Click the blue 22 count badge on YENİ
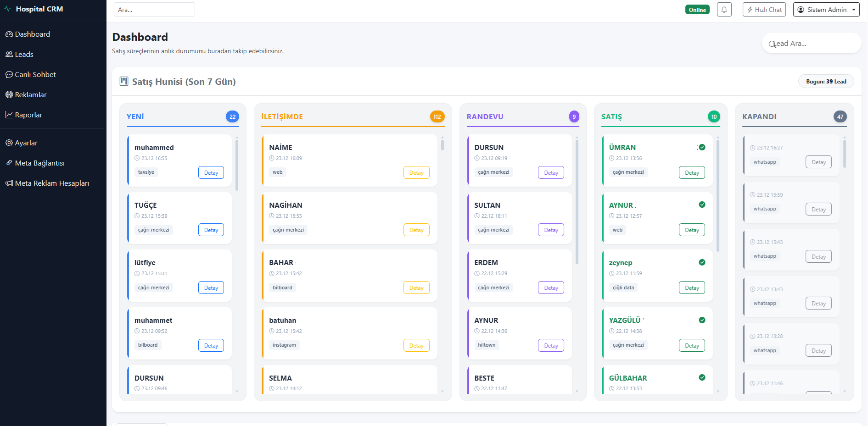868x426 pixels. 232,116
